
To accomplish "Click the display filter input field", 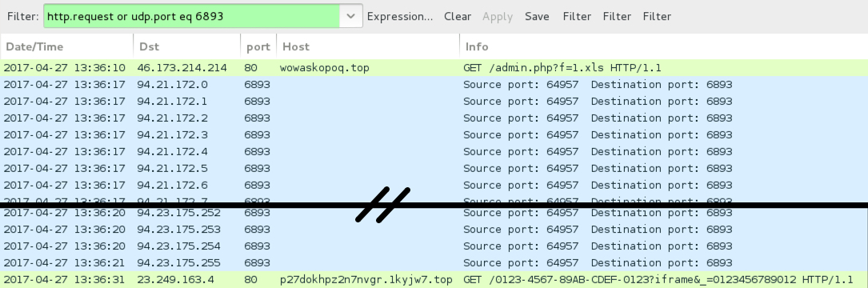I will 191,16.
